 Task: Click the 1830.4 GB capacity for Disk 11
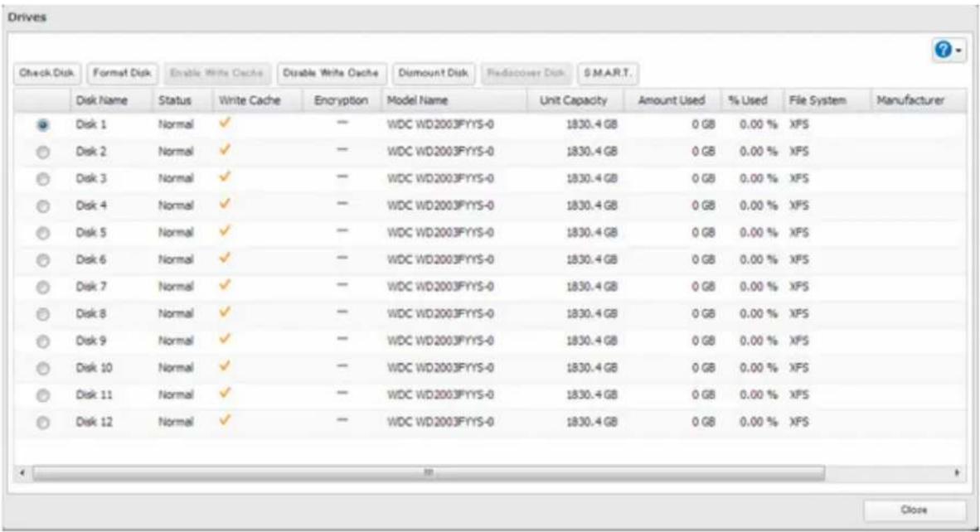coord(592,395)
